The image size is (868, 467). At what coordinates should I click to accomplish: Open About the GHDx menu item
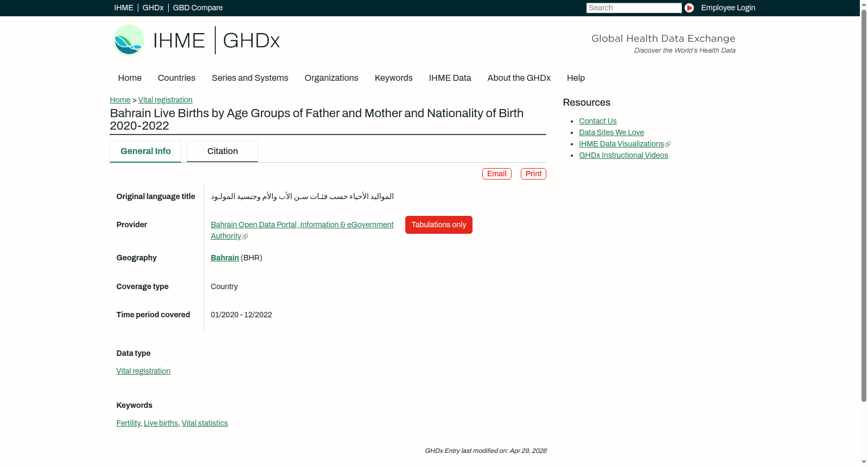519,78
